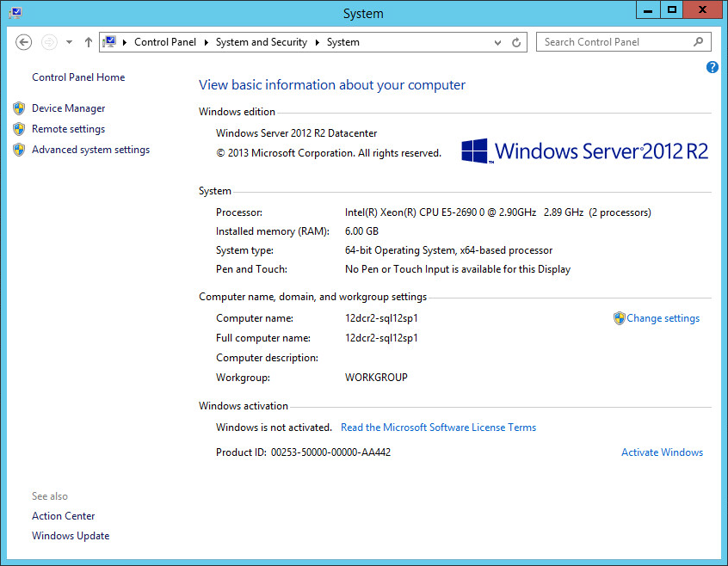Click the WORKGROUP value
The image size is (728, 566).
click(x=376, y=378)
